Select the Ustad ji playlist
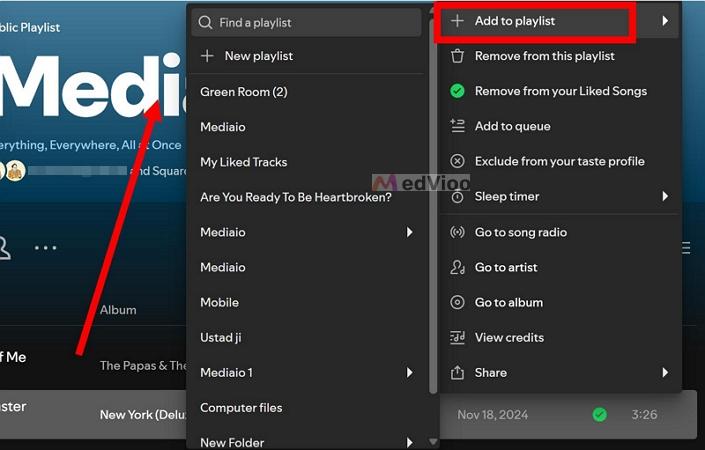705x450 pixels. (307, 337)
